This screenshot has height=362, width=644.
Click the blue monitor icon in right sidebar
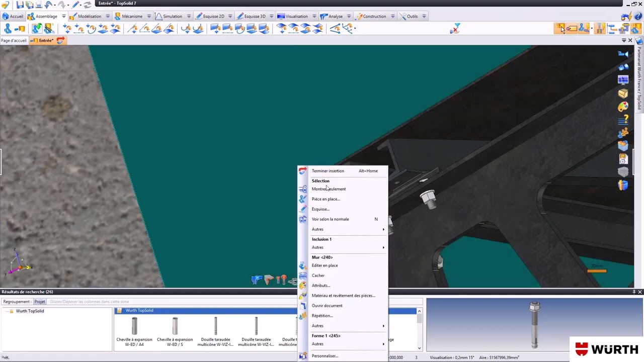[623, 80]
